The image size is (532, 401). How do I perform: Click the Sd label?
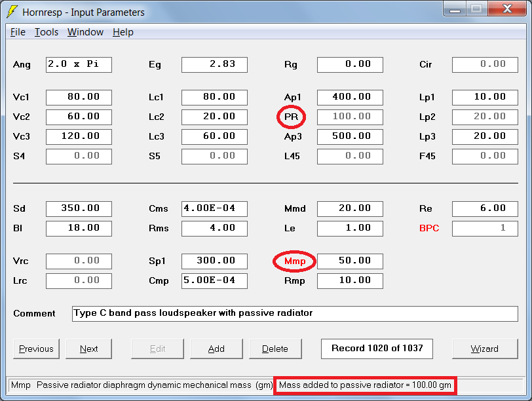pos(20,208)
